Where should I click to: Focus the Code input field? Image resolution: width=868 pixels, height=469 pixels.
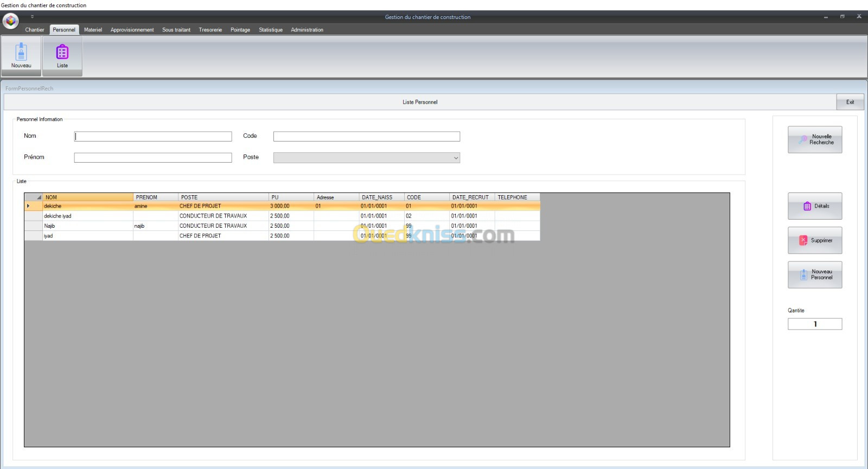pyautogui.click(x=367, y=137)
